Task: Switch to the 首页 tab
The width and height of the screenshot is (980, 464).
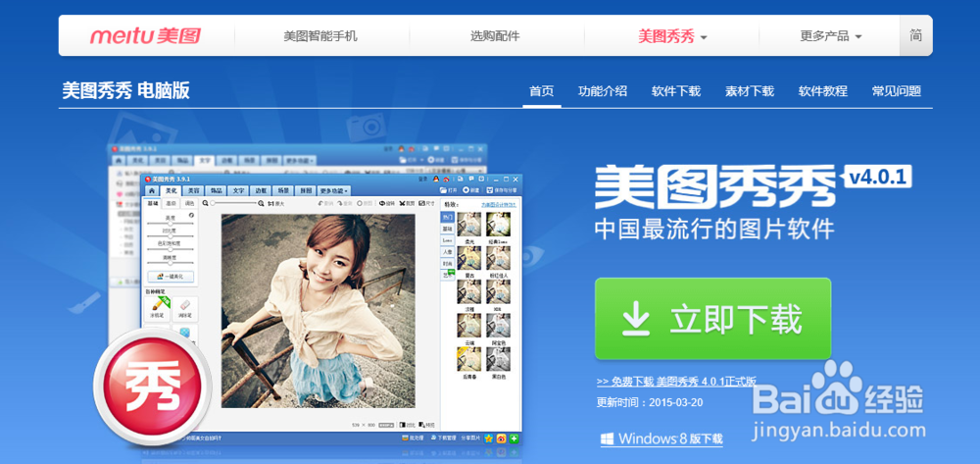Action: tap(541, 91)
